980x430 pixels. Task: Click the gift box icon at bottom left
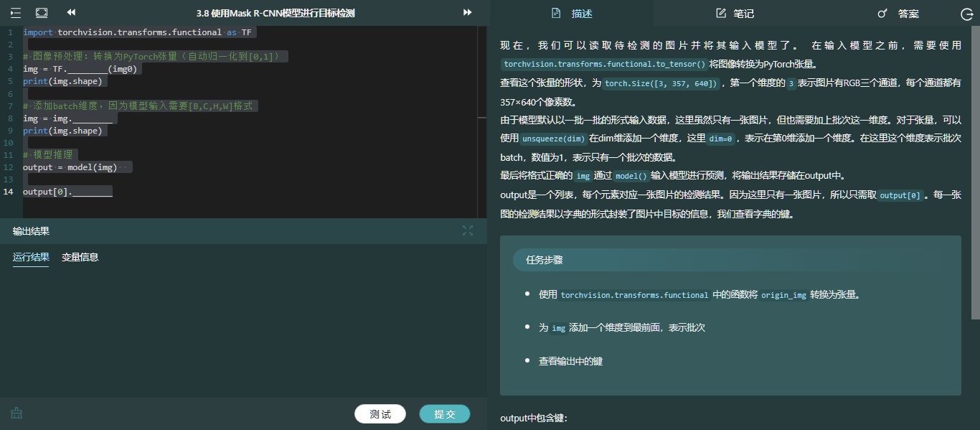tap(17, 413)
